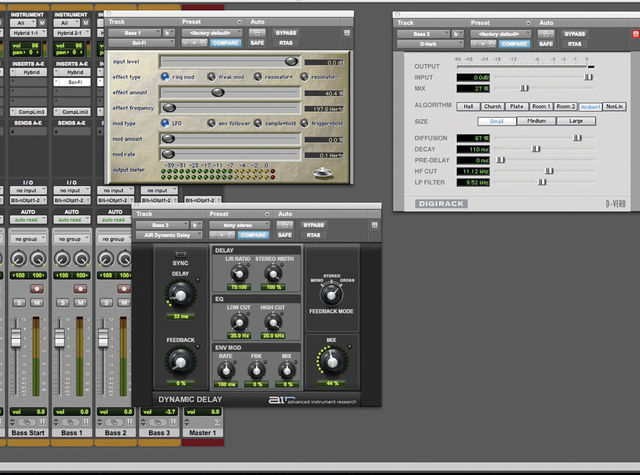This screenshot has width=640, height=475.
Task: Click the Preset settings circle icon in Sci-Fi window
Action: click(x=240, y=22)
